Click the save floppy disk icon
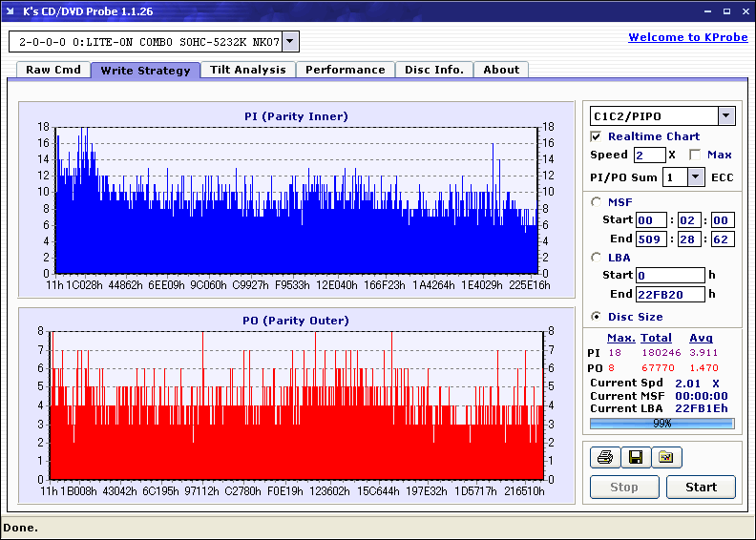Image resolution: width=756 pixels, height=540 pixels. 635,458
